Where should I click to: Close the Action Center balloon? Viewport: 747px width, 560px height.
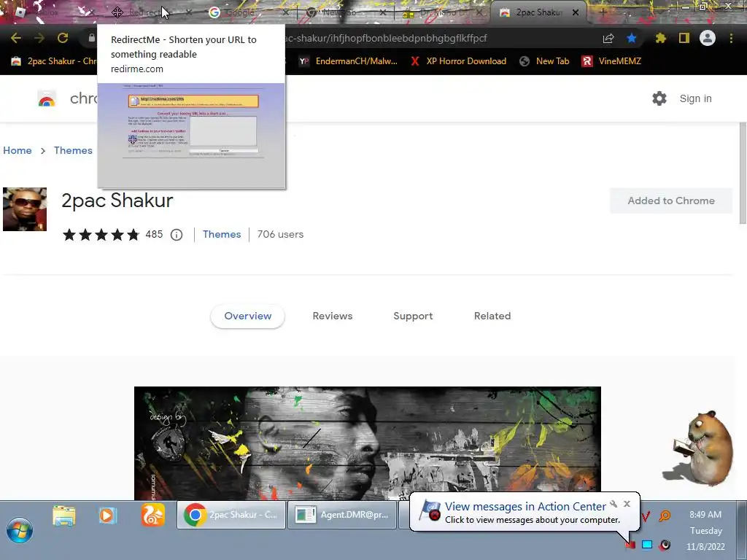(x=627, y=504)
